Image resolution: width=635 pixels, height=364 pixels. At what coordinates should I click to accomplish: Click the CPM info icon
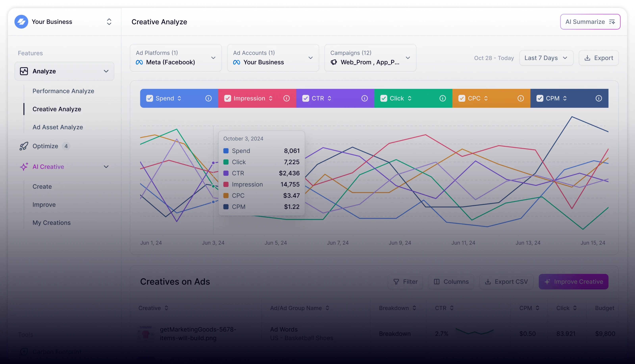(x=599, y=98)
